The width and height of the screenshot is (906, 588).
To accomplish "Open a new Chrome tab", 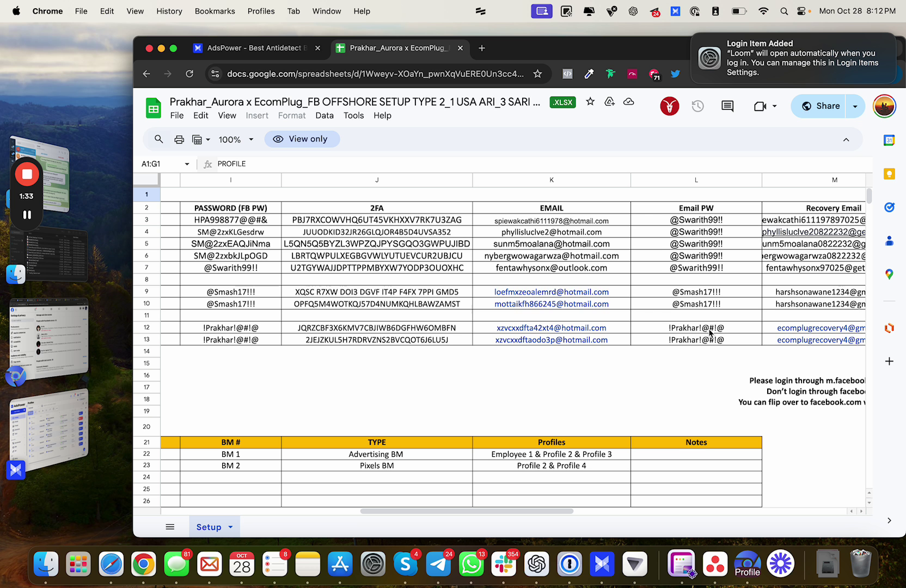I will pos(481,48).
